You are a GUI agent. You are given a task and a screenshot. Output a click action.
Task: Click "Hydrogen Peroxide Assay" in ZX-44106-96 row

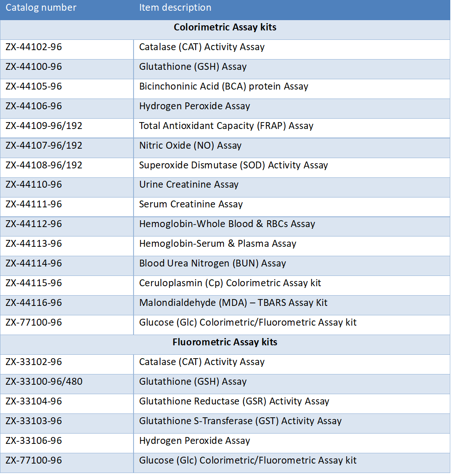pyautogui.click(x=194, y=106)
